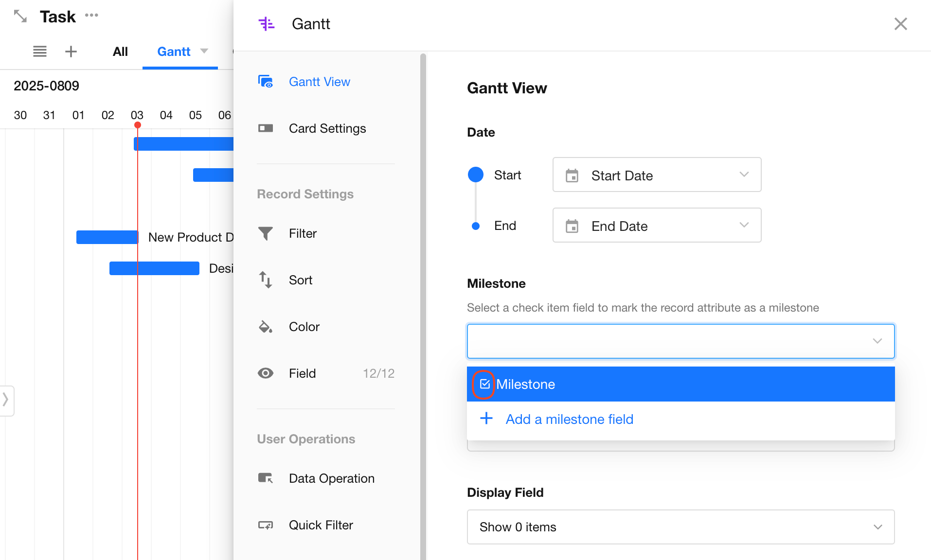Add a new view with plus icon
Image resolution: width=931 pixels, height=560 pixels.
pyautogui.click(x=71, y=52)
